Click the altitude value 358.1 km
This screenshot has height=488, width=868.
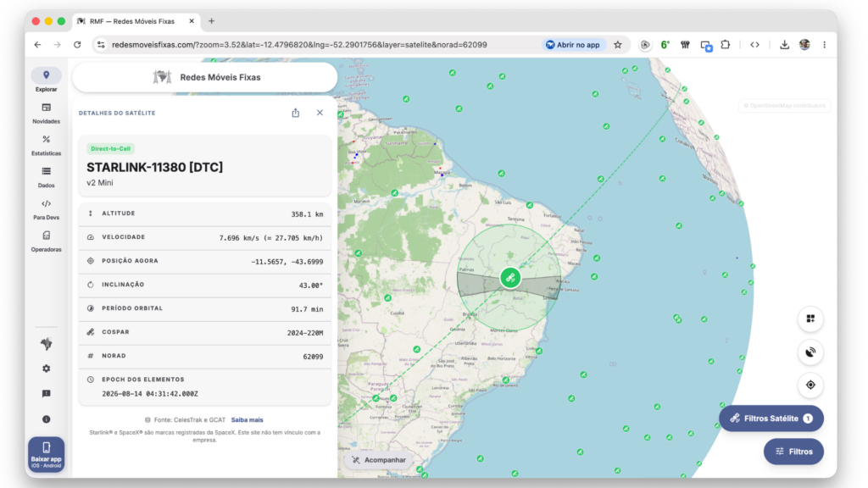tap(307, 214)
